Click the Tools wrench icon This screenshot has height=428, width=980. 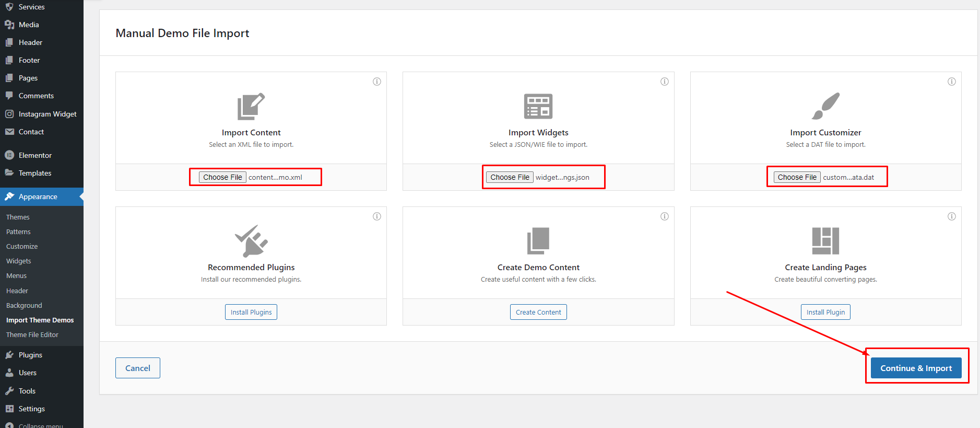pyautogui.click(x=9, y=391)
